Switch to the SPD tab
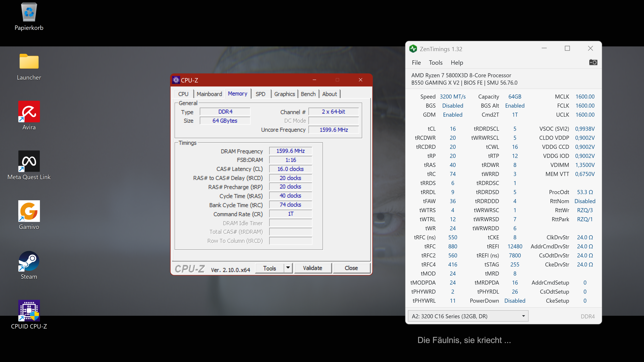This screenshot has width=644, height=362. [260, 94]
